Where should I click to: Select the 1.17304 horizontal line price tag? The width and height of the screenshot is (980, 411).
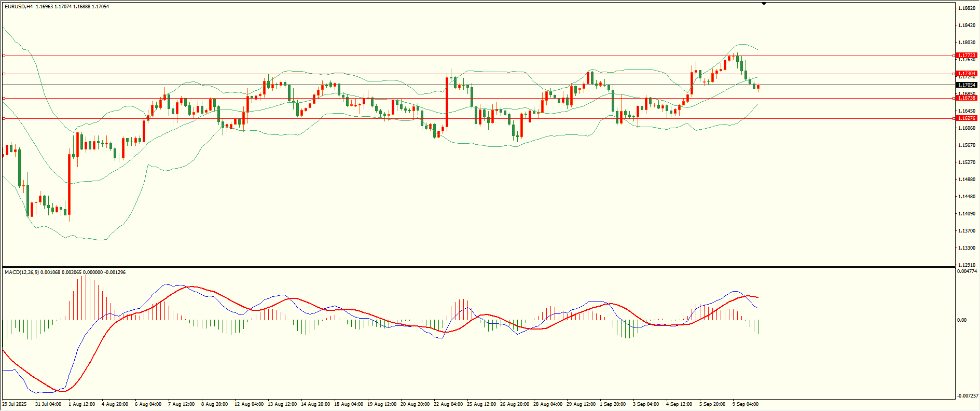coord(967,74)
